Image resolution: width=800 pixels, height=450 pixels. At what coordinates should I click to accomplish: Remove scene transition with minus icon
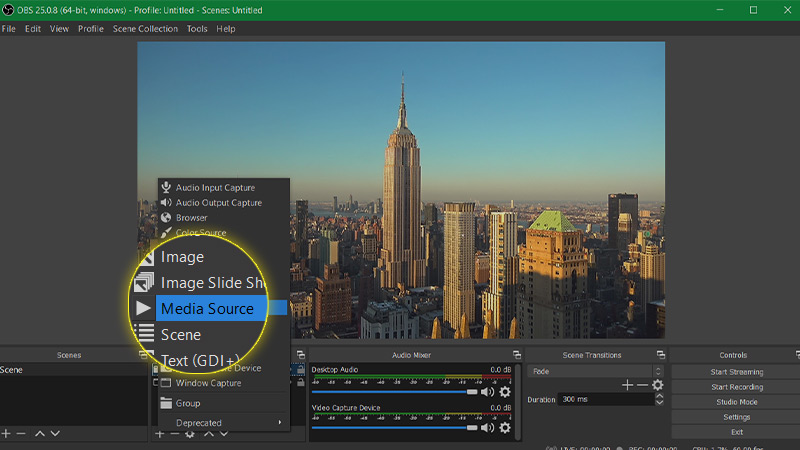(642, 385)
